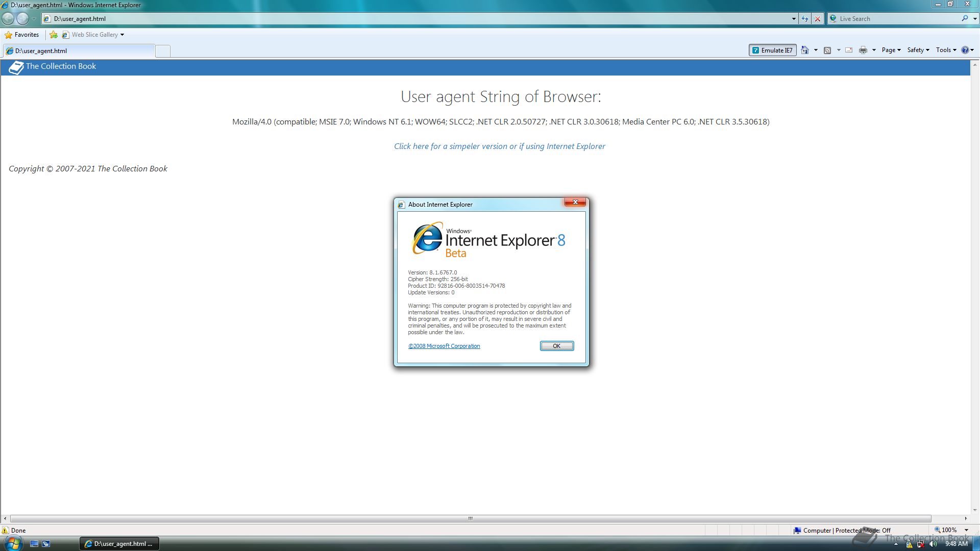
Task: Click the Read Mail envelope icon
Action: [849, 50]
